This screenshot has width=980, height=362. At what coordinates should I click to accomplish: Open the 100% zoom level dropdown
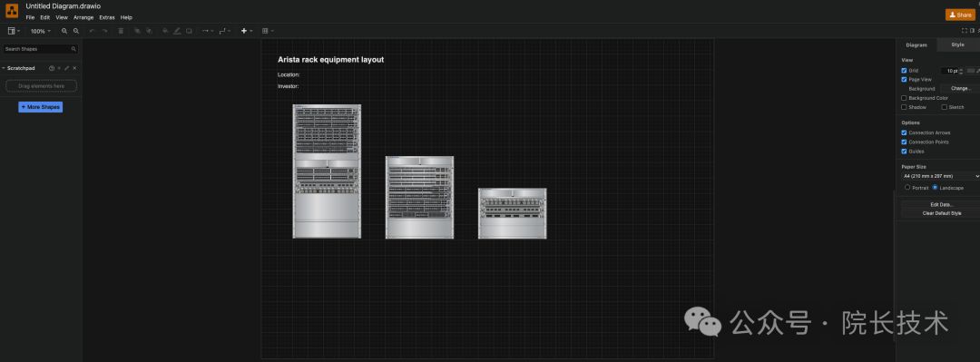coord(41,31)
